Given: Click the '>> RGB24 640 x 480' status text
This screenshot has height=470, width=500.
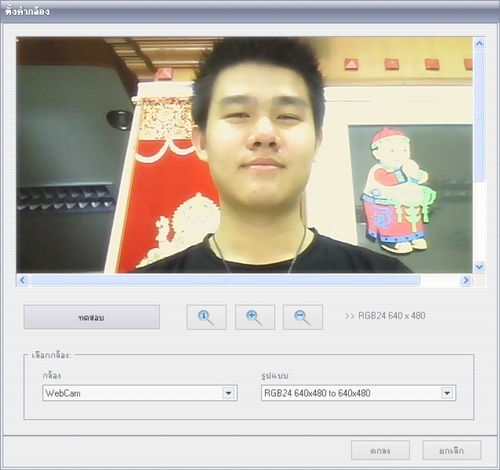Looking at the screenshot, I should click(385, 316).
